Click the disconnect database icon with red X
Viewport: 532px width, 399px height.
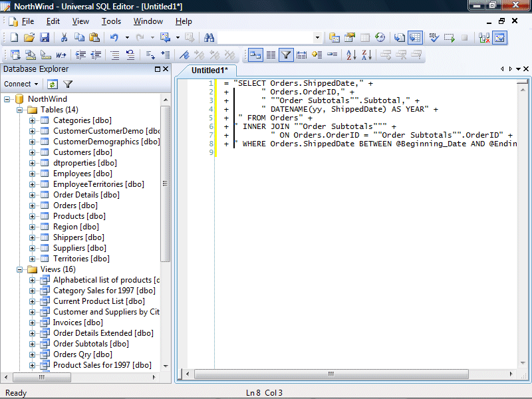(484, 37)
